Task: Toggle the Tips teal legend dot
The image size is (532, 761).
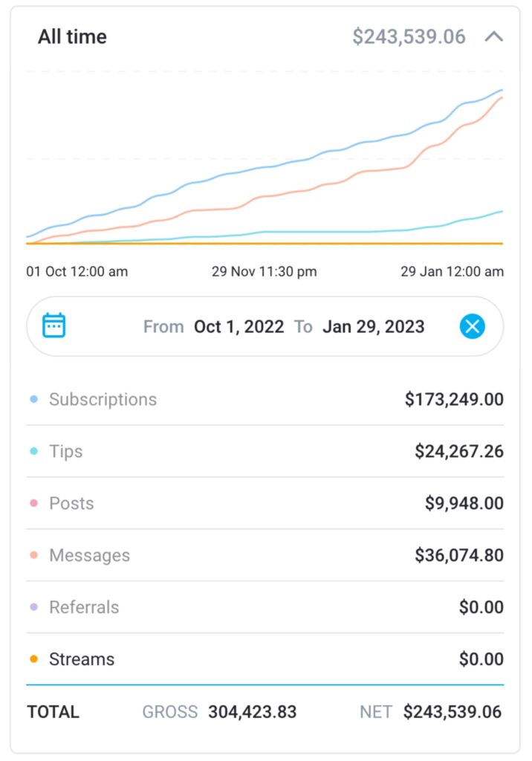Action: tap(34, 451)
